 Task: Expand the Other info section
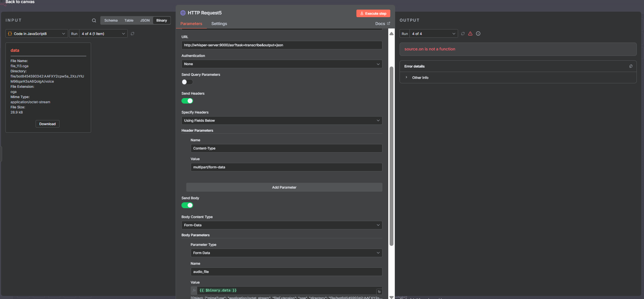[420, 78]
